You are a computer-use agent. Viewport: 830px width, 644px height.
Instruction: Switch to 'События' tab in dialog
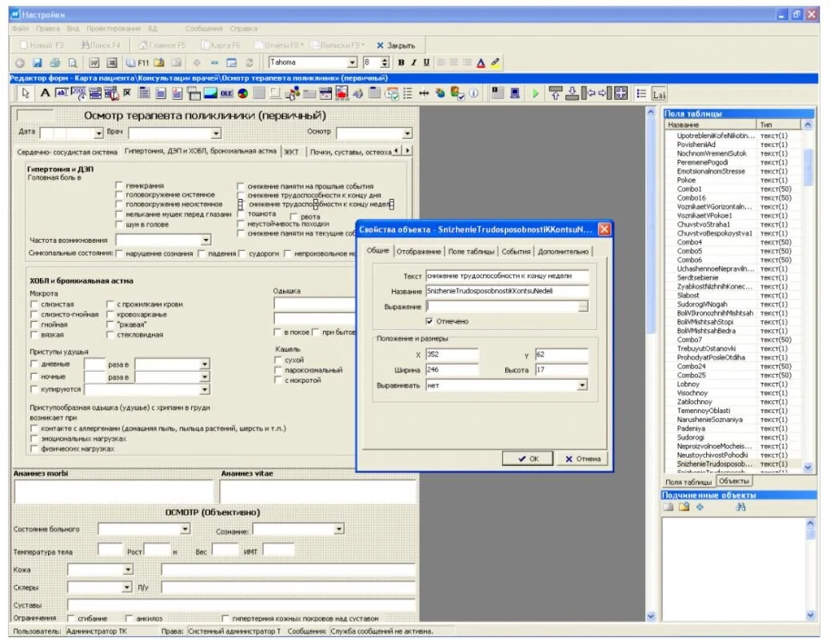click(516, 252)
